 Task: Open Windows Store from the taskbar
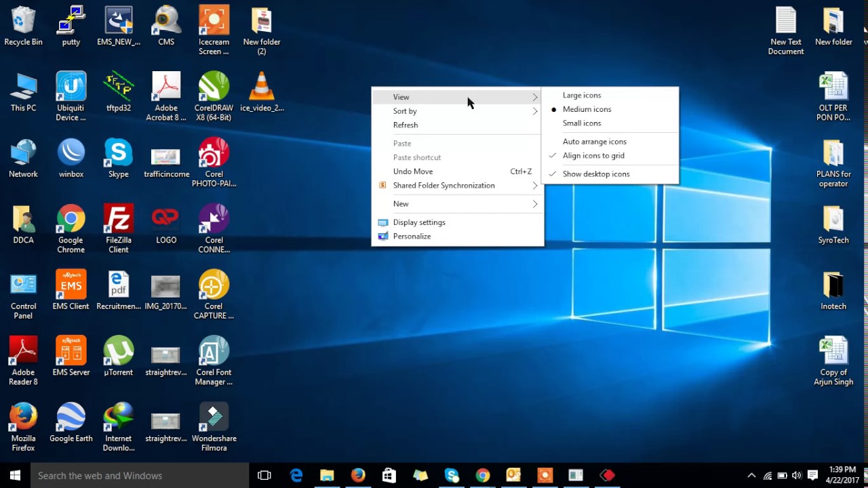coord(389,476)
